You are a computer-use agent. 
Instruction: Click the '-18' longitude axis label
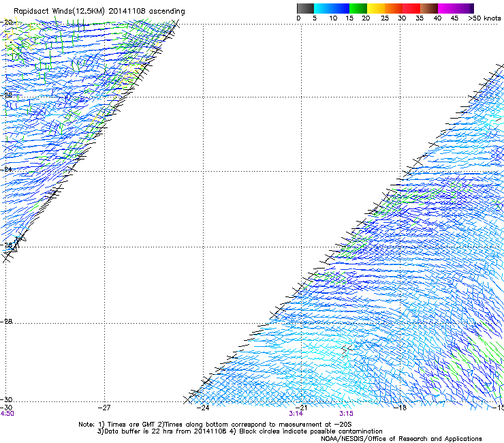coord(400,408)
